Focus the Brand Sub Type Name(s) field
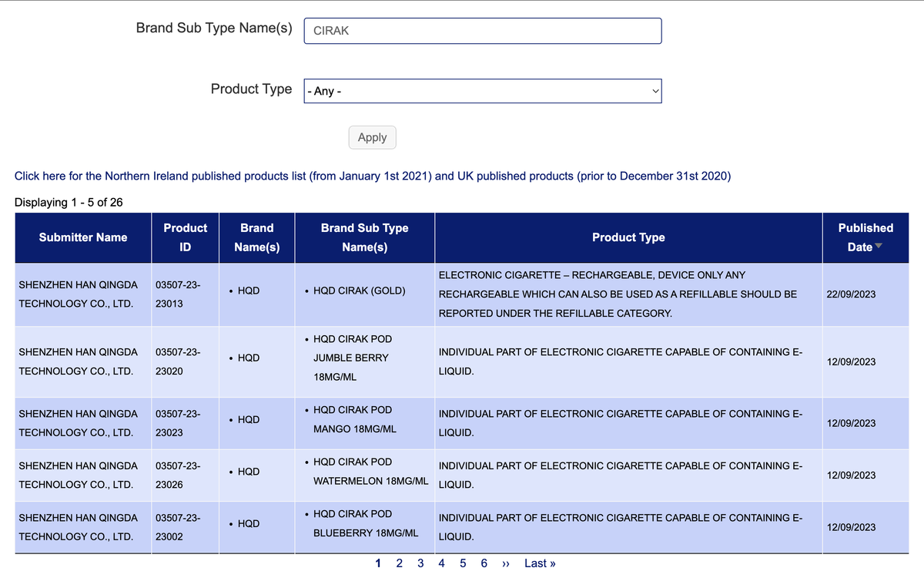924x578 pixels. point(483,31)
